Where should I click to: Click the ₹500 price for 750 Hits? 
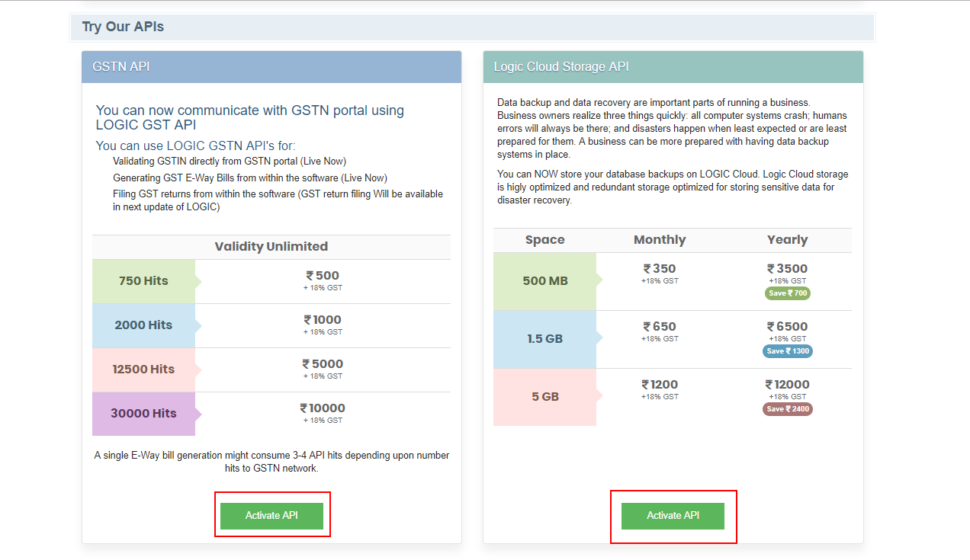pyautogui.click(x=323, y=276)
